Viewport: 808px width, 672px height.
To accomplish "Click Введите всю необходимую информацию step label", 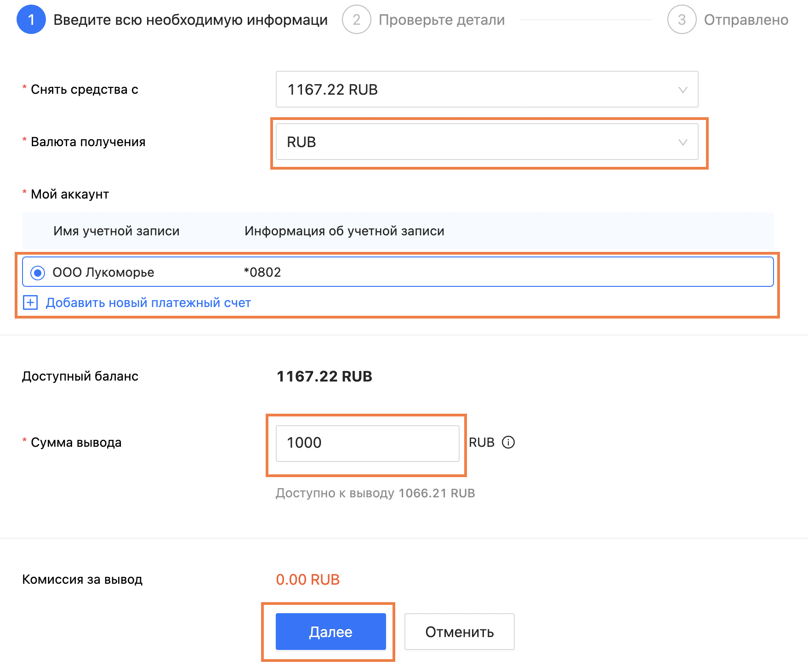I will [190, 20].
